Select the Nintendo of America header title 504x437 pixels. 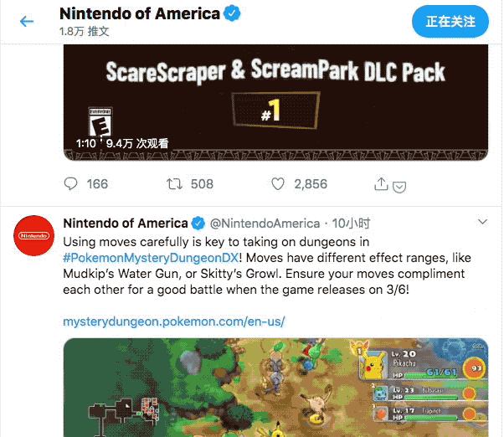point(140,14)
